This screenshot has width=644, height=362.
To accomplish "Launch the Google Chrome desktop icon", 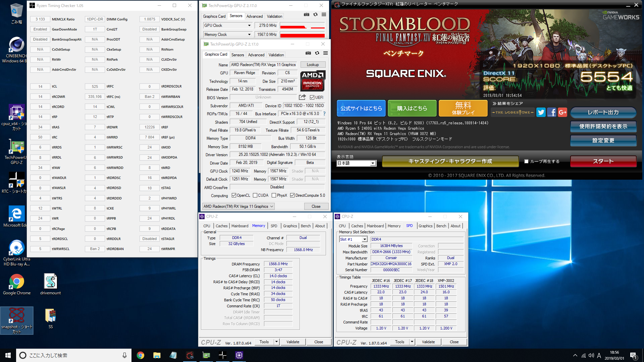I will point(16,285).
